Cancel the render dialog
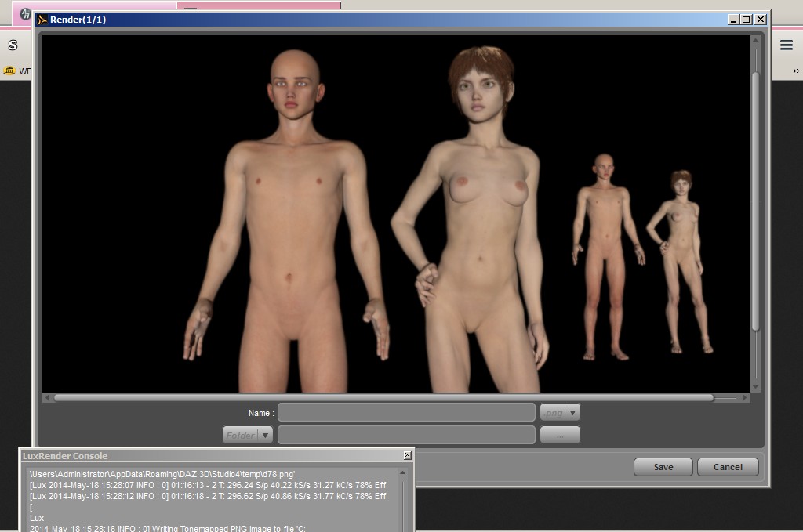The height and width of the screenshot is (532, 803). pos(728,466)
